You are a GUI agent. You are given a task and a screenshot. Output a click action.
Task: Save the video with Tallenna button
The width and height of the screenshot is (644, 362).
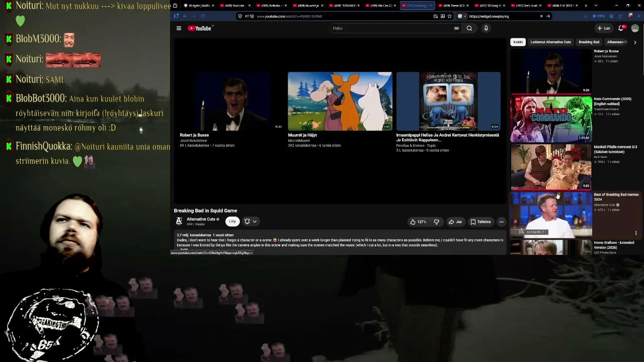click(x=480, y=222)
